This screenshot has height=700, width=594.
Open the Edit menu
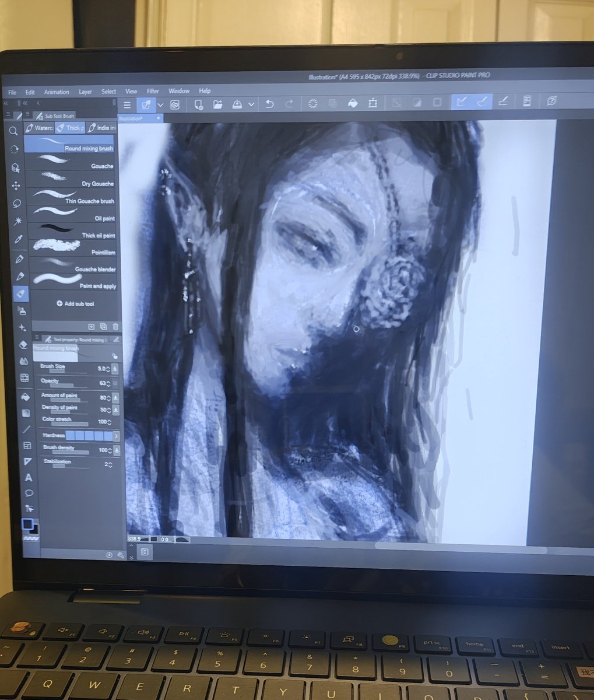pyautogui.click(x=30, y=92)
